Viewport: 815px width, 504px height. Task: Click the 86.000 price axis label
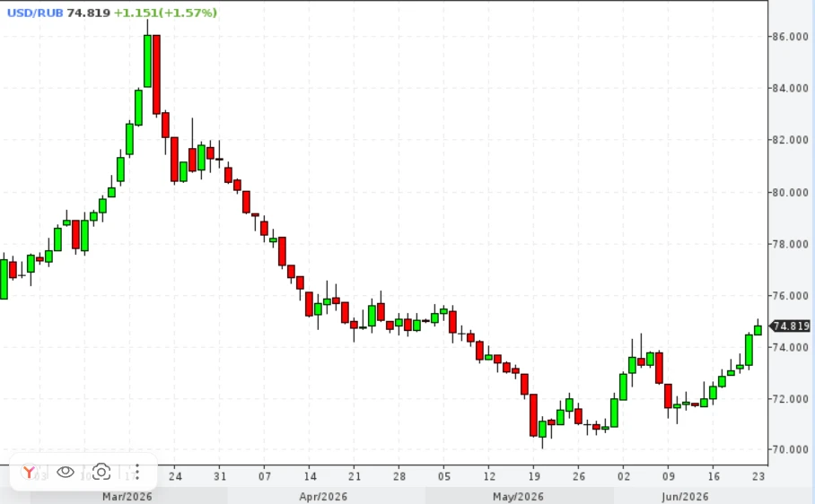click(x=791, y=37)
